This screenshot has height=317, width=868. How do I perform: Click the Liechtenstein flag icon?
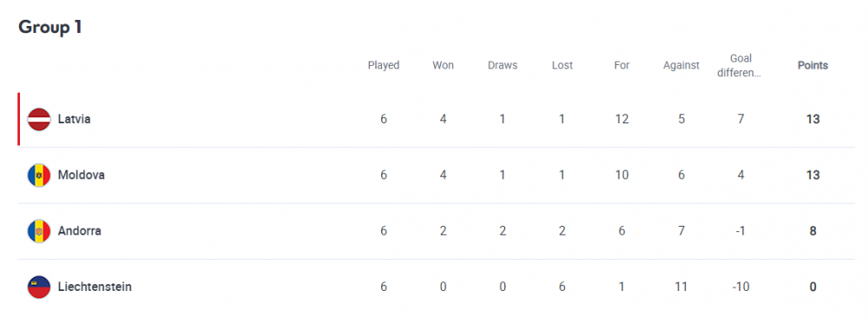point(39,287)
